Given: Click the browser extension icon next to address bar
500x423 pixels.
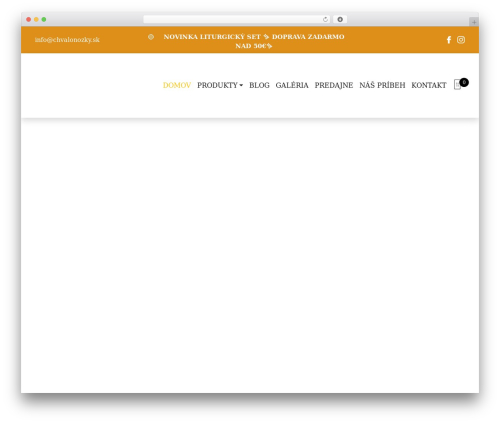Looking at the screenshot, I should [340, 19].
